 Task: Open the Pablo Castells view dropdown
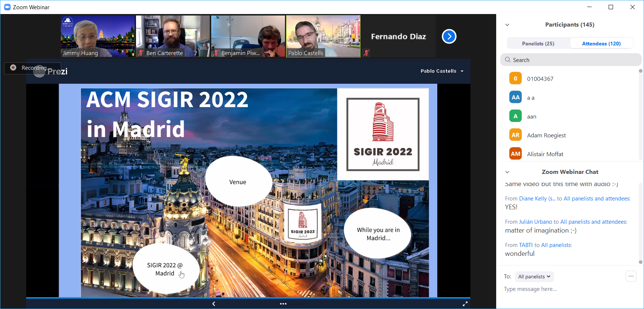click(x=442, y=71)
